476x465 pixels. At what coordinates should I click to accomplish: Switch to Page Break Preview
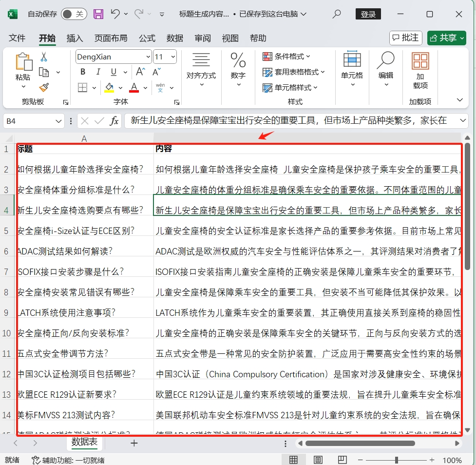pos(343,460)
